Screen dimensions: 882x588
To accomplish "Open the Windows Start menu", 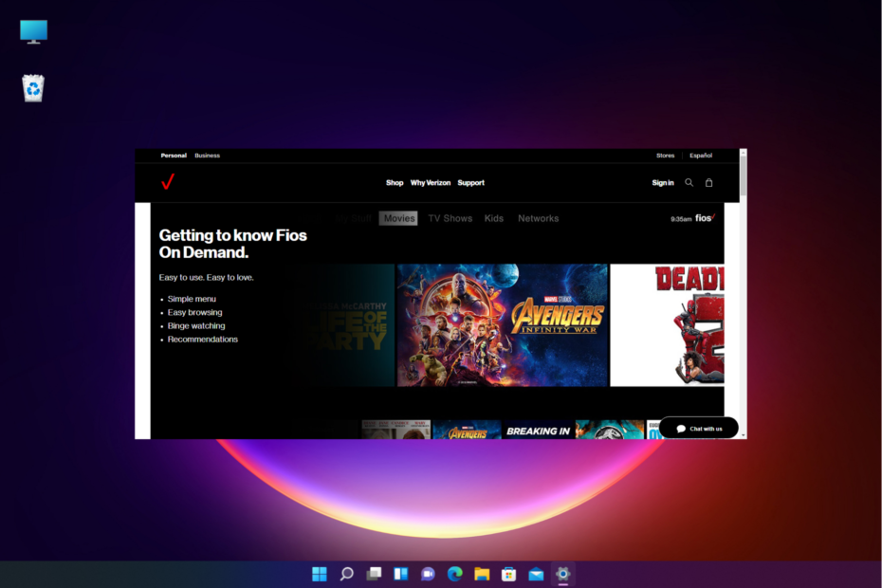I will [x=319, y=574].
